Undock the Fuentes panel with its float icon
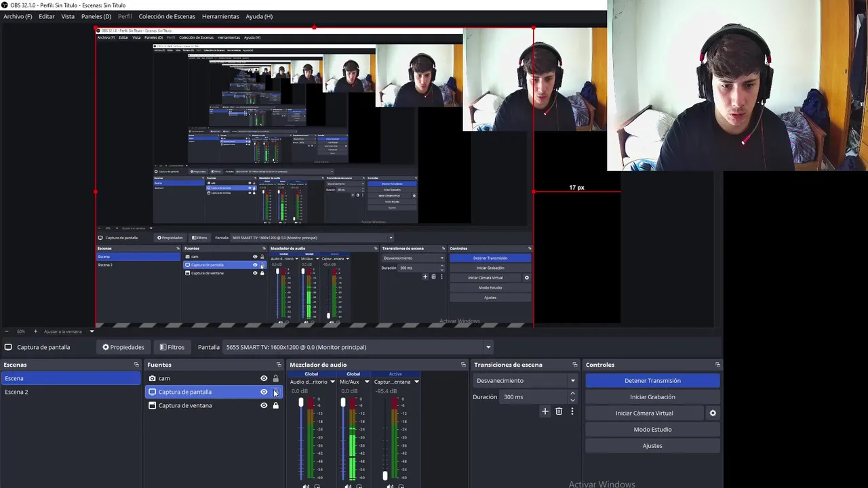The height and width of the screenshot is (488, 868). click(278, 365)
